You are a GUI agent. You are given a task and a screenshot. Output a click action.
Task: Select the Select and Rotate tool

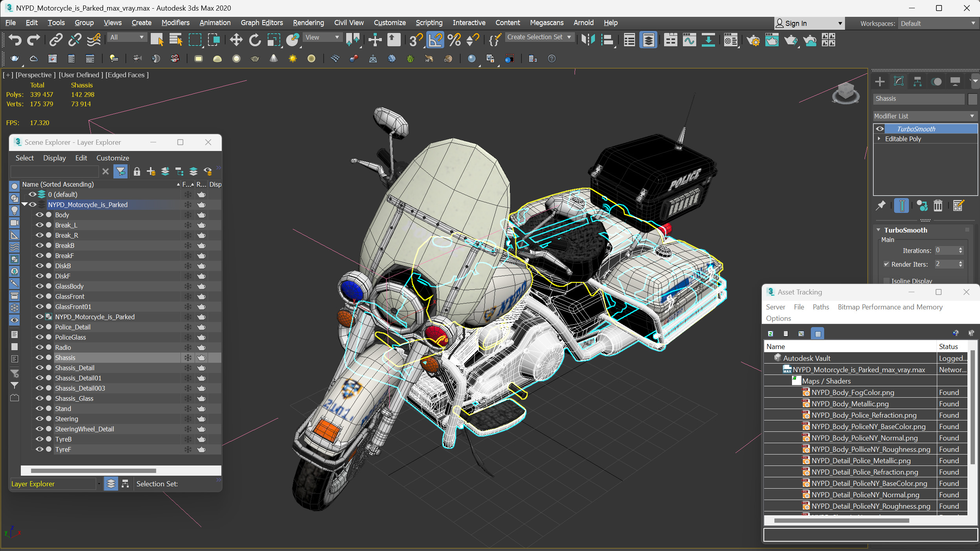(255, 40)
